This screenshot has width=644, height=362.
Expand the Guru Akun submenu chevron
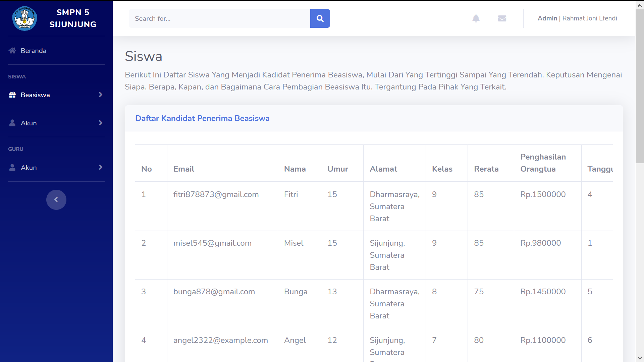[x=100, y=168]
